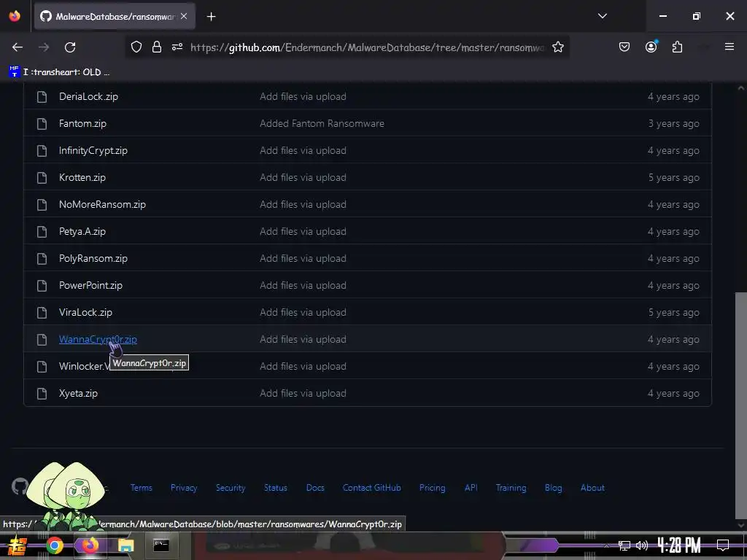Click file icon beside Krotten.zip
747x560 pixels.
pos(42,178)
